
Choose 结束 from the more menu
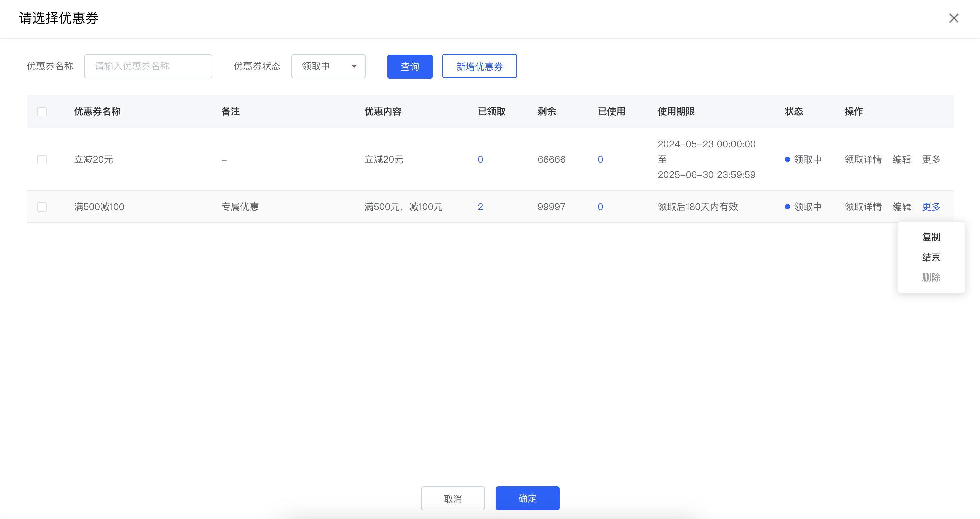click(x=931, y=257)
